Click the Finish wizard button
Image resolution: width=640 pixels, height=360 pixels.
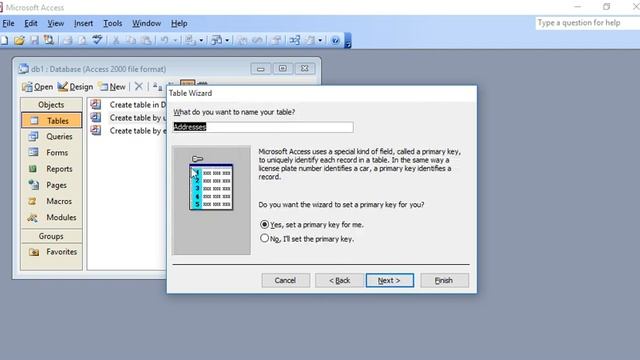444,280
